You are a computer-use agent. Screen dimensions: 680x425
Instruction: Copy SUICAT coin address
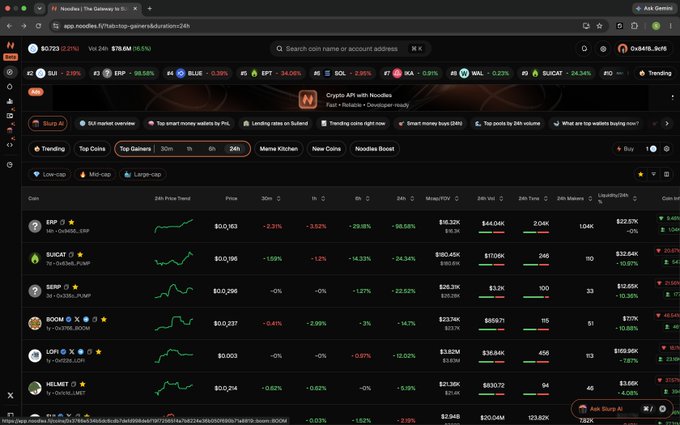coord(71,255)
